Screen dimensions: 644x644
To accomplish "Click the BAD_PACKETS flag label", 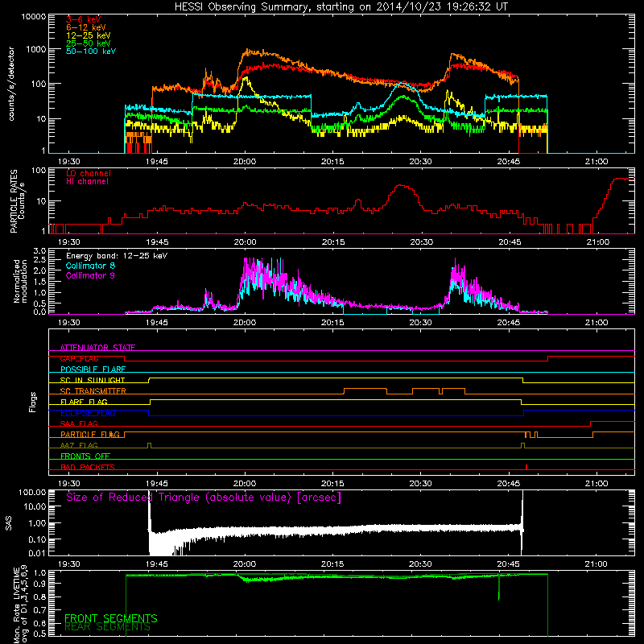I will click(x=88, y=467).
